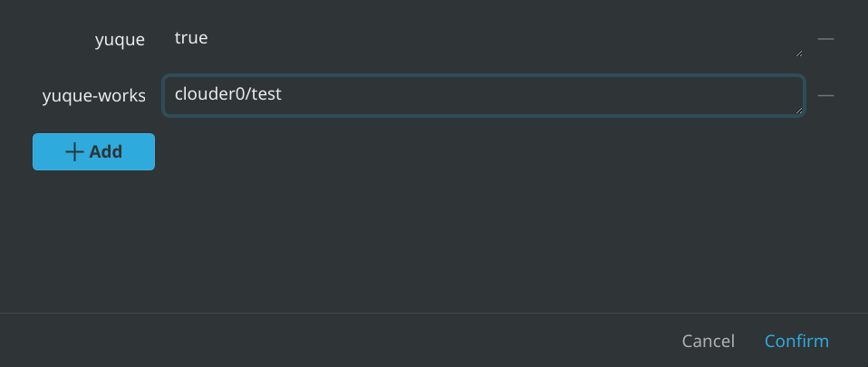Click the clouder0 text in the yuque-works field

tap(208, 93)
